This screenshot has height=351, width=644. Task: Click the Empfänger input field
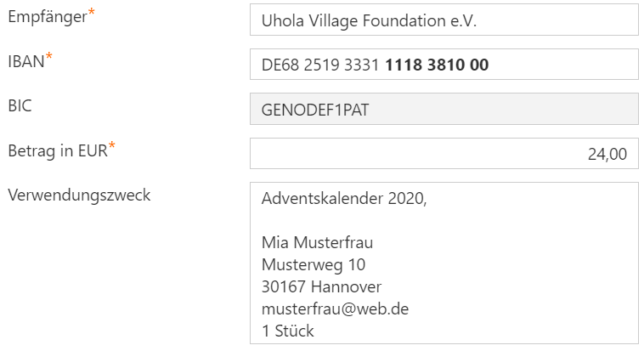(x=444, y=20)
